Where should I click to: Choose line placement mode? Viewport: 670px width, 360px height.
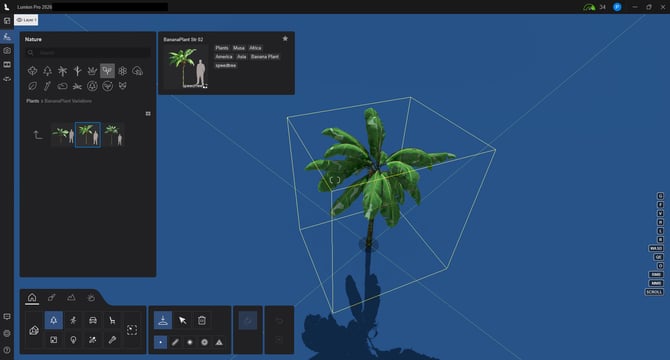tap(175, 342)
